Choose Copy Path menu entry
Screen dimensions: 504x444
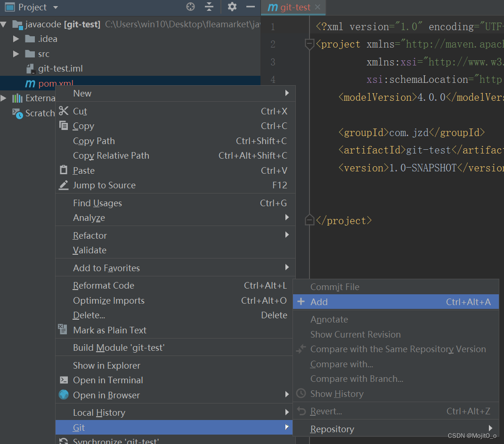coord(176,141)
